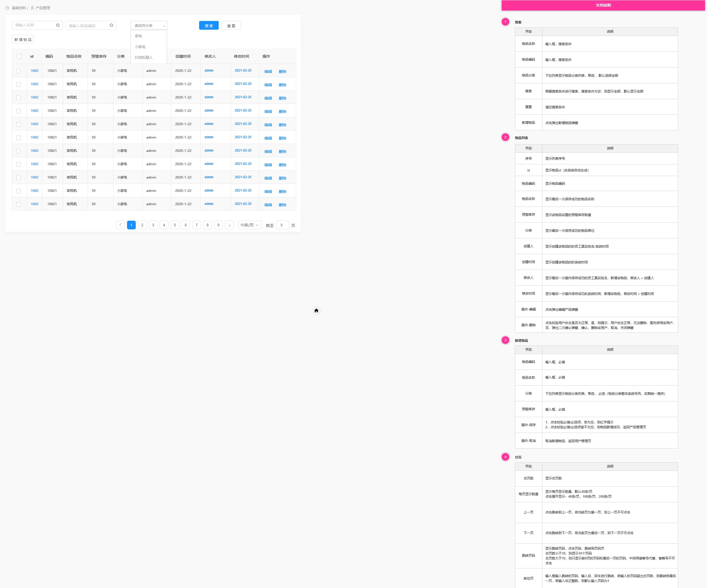Image resolution: width=707 pixels, height=588 pixels.
Task: Click the 创建时间 column header
Action: (x=183, y=56)
